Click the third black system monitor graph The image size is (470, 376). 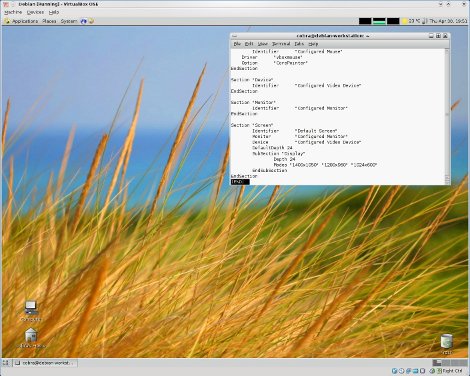(x=393, y=21)
